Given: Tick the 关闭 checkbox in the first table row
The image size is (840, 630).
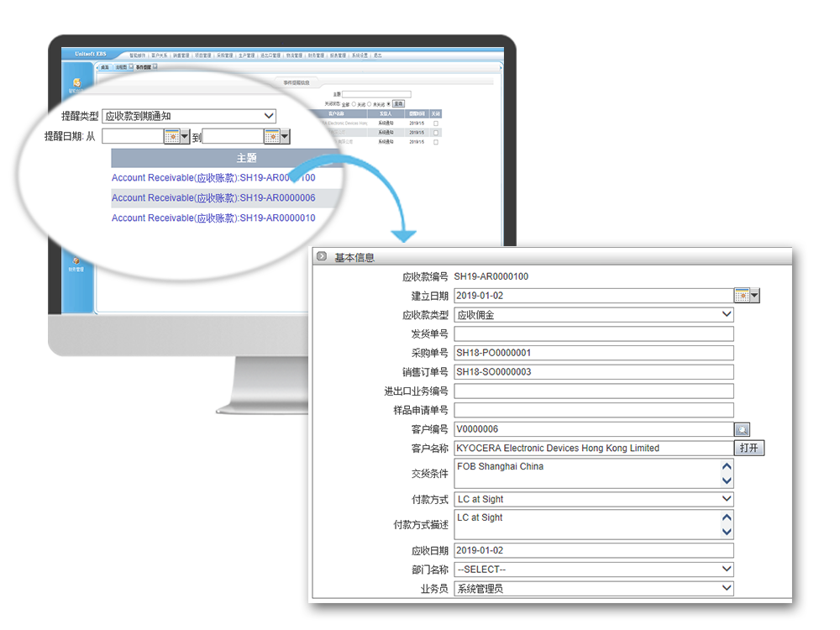Looking at the screenshot, I should point(435,123).
